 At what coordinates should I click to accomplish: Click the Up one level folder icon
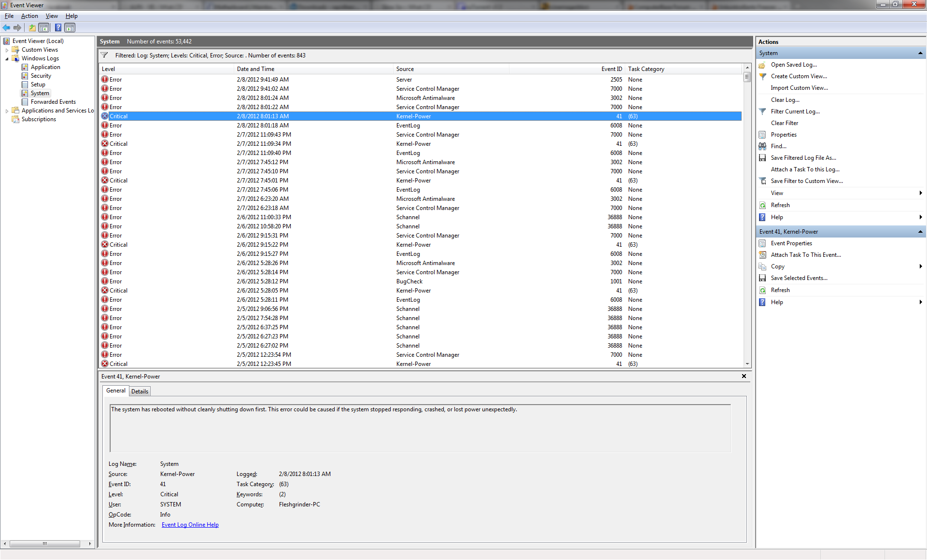coord(32,28)
